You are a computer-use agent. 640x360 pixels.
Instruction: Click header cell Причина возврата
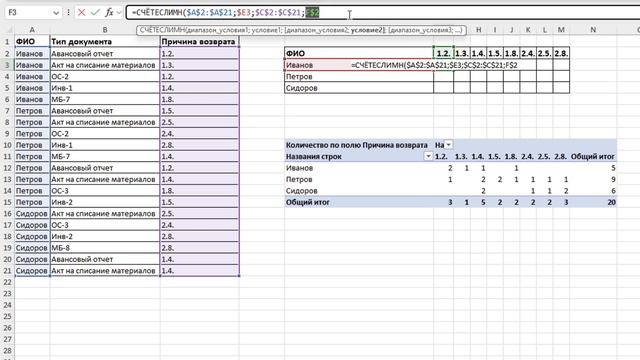[x=199, y=42]
